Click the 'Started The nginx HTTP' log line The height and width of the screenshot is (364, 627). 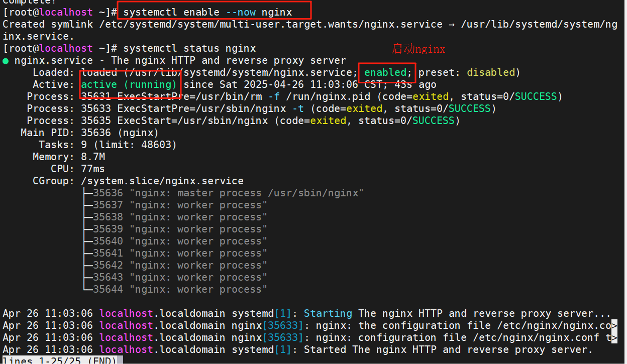coord(298,349)
